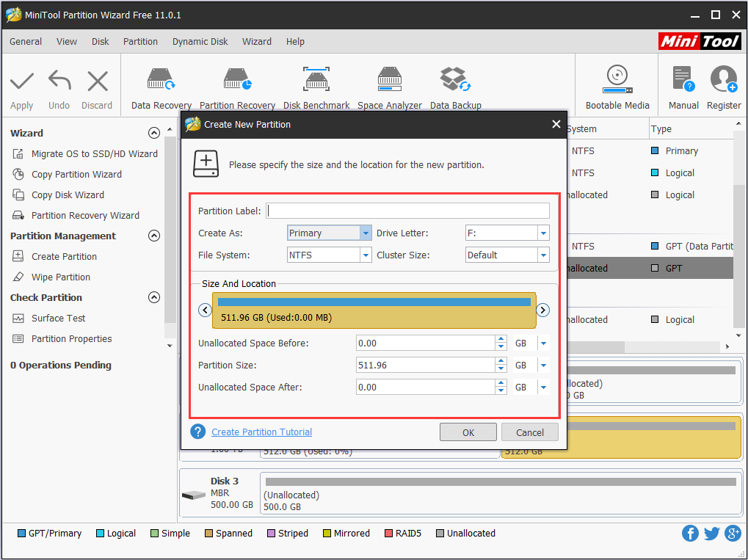Open the Disk Benchmark tool
Screen dimensions: 748x560
[x=316, y=87]
